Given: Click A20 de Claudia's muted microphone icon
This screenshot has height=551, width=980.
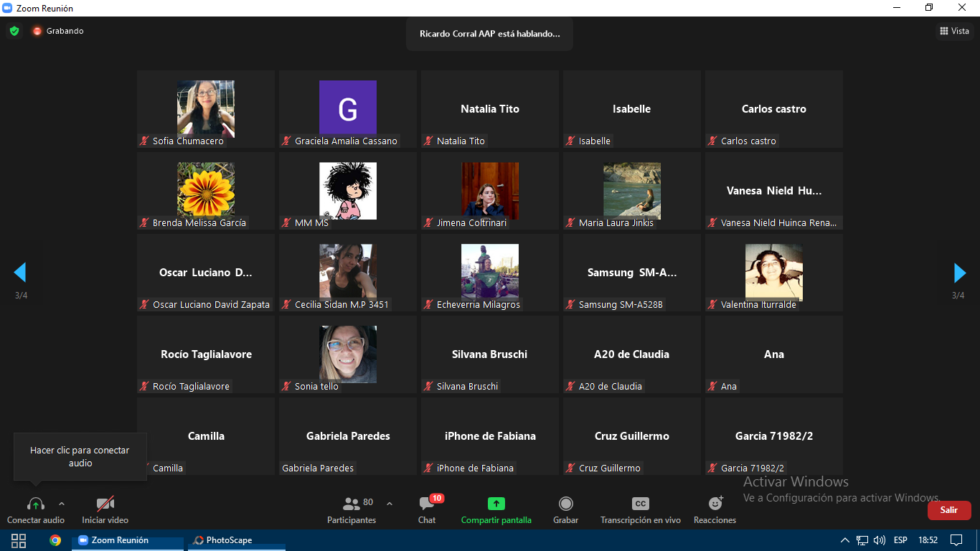Looking at the screenshot, I should (x=570, y=387).
